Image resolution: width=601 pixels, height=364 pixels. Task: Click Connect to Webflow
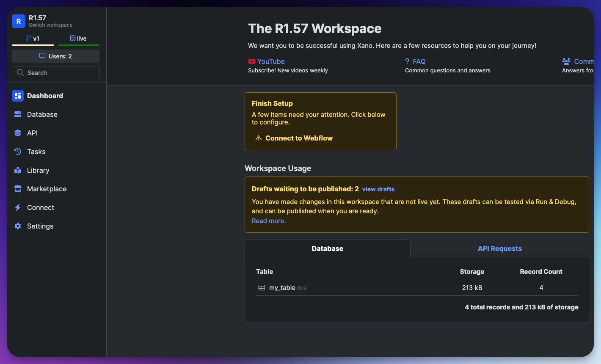[x=299, y=138]
